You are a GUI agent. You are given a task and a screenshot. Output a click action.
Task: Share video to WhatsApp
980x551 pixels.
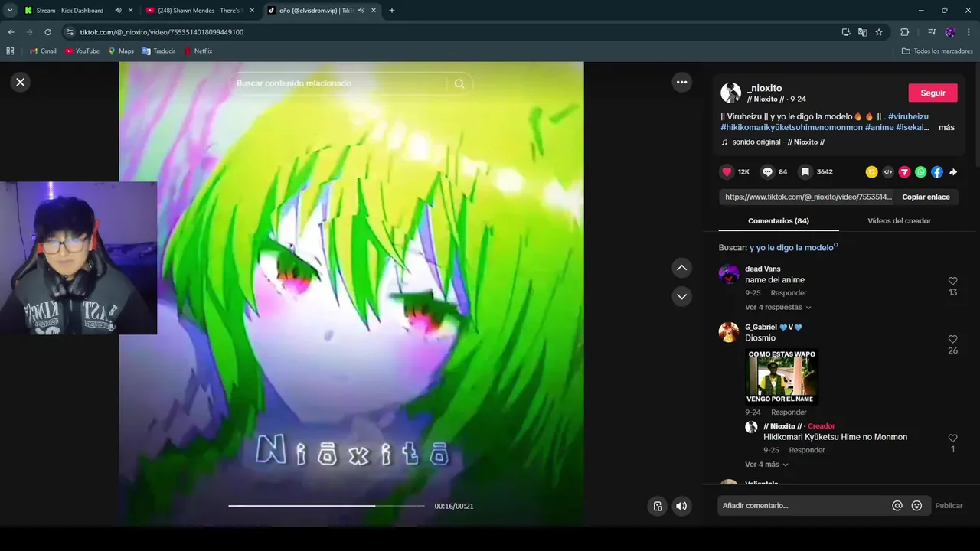pos(920,172)
